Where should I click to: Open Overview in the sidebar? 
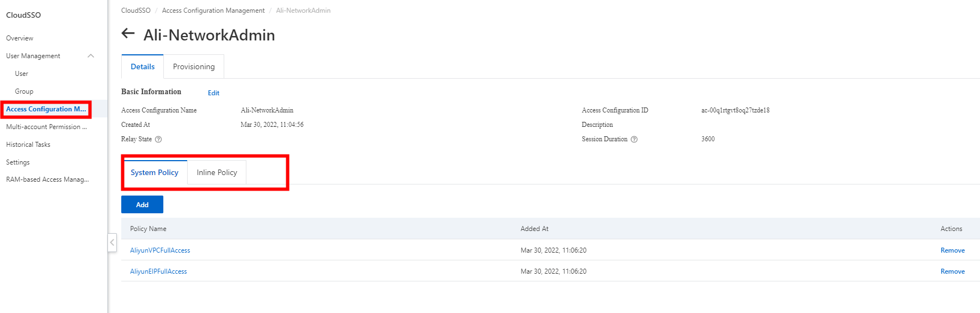pos(20,38)
